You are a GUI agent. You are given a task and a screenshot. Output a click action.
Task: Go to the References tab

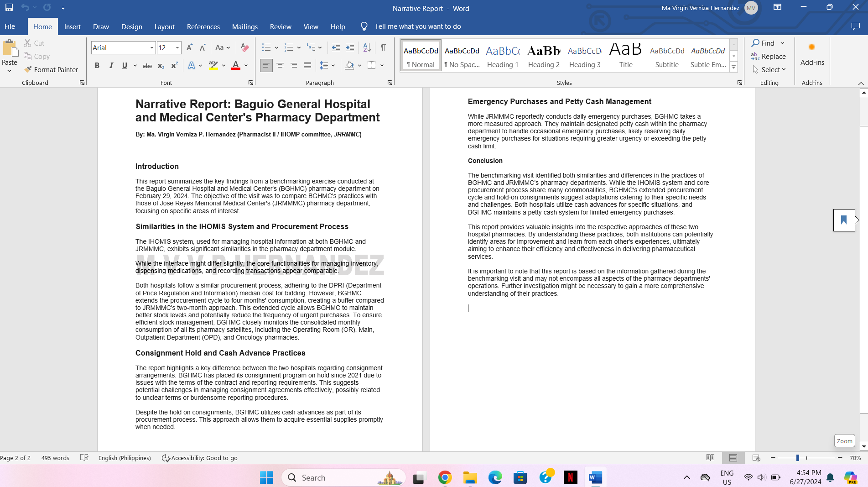point(203,26)
